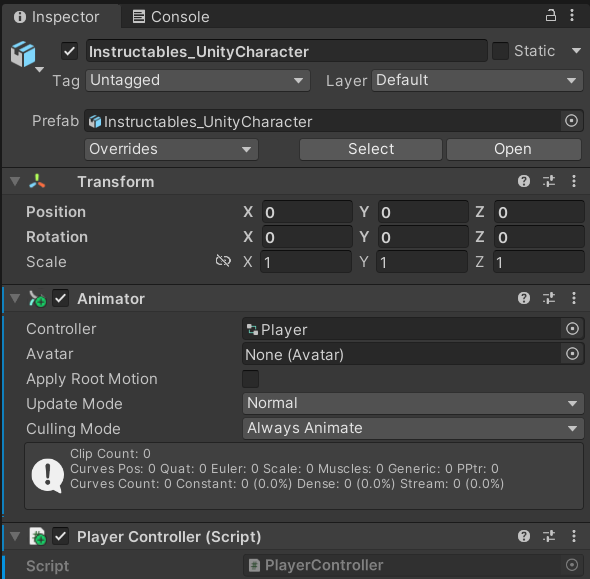The image size is (590, 579).
Task: Open Transform component more options menu
Action: coord(574,181)
